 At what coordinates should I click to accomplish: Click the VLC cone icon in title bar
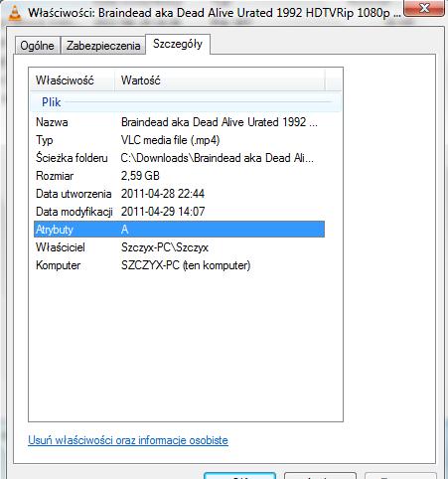click(x=15, y=13)
